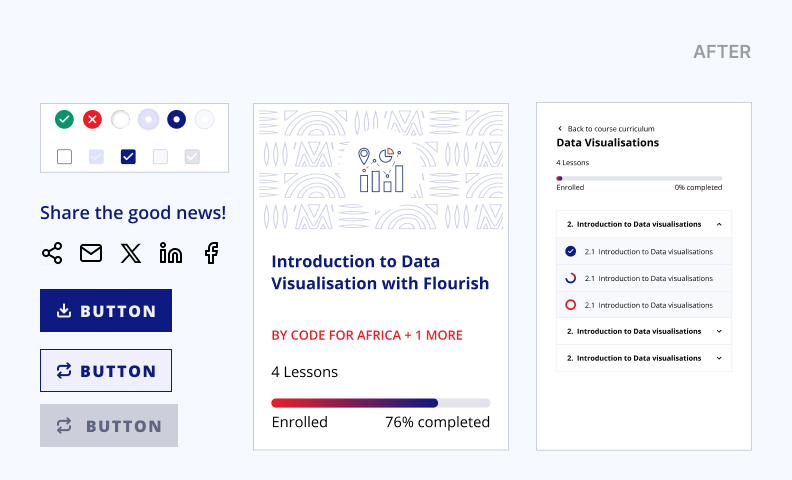Share via the LinkedIn icon
Image resolution: width=792 pixels, height=480 pixels.
coord(171,253)
